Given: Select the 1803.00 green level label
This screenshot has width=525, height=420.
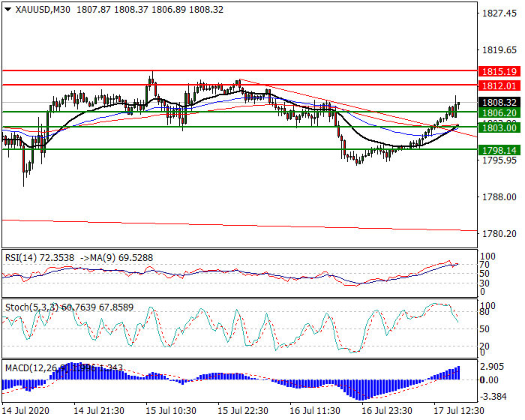Looking at the screenshot, I should [499, 127].
